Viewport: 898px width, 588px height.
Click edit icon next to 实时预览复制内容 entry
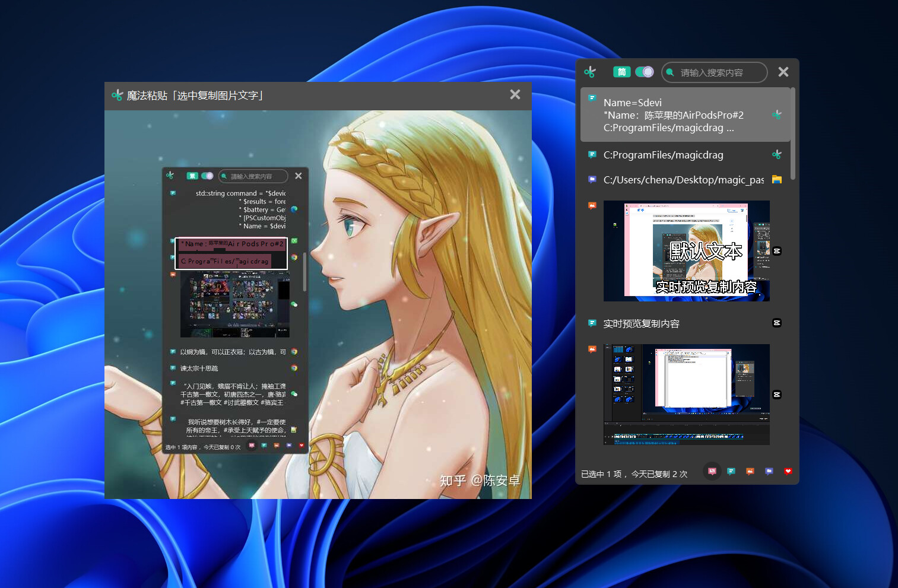click(776, 323)
